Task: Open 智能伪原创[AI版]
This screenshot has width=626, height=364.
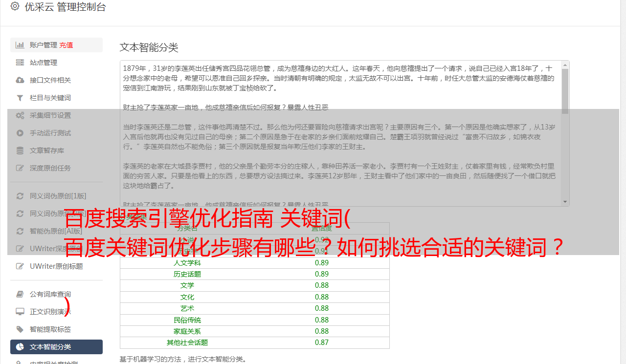Action: [x=56, y=231]
